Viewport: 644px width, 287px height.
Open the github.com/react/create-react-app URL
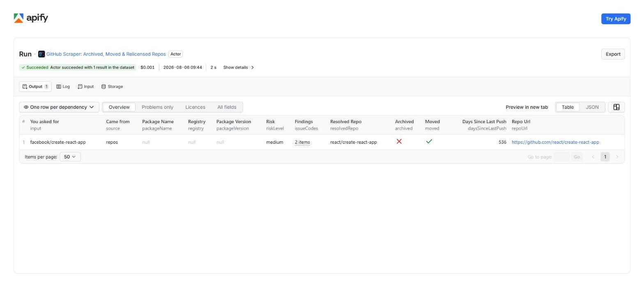555,142
